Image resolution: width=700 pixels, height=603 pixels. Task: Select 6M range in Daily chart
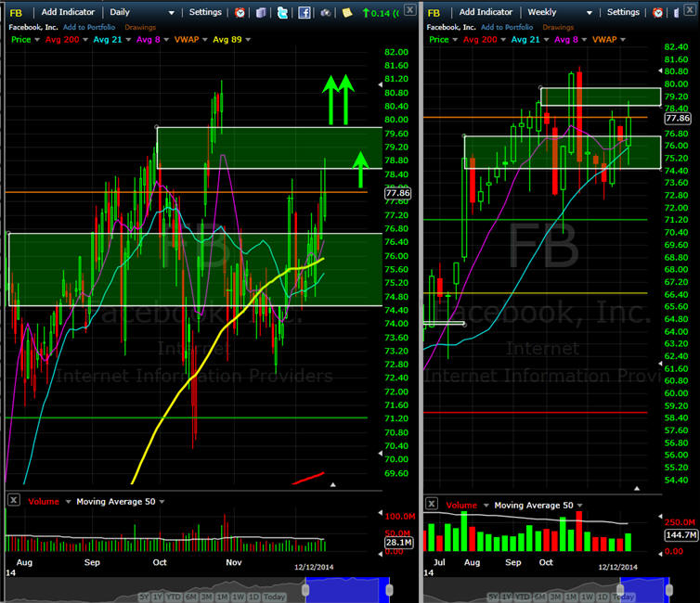(x=191, y=597)
